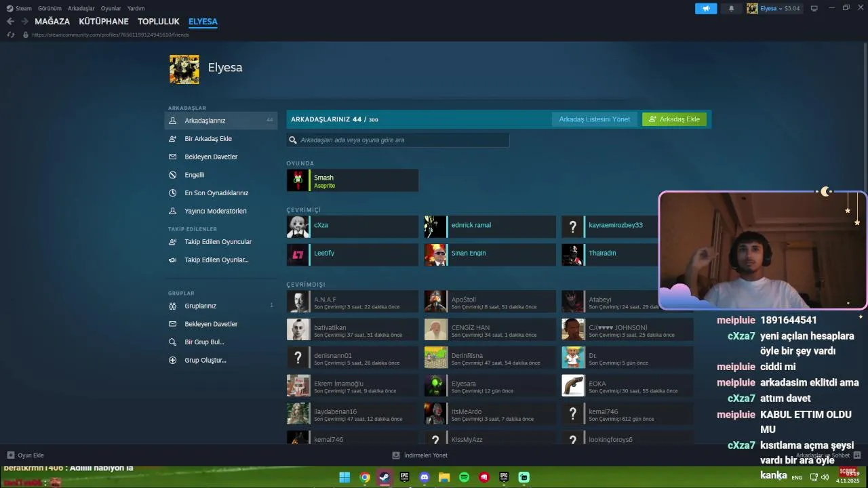This screenshot has height=488, width=868.
Task: Open friend ednrick ramal card
Action: tap(490, 226)
